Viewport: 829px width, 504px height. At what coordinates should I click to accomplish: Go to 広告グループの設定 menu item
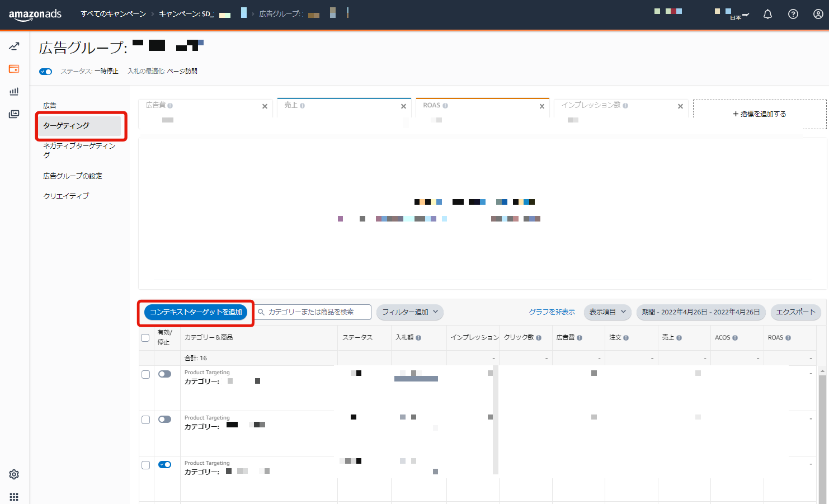(73, 176)
